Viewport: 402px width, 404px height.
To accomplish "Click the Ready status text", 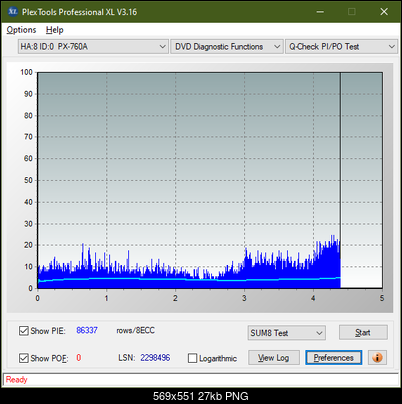I will (x=16, y=380).
